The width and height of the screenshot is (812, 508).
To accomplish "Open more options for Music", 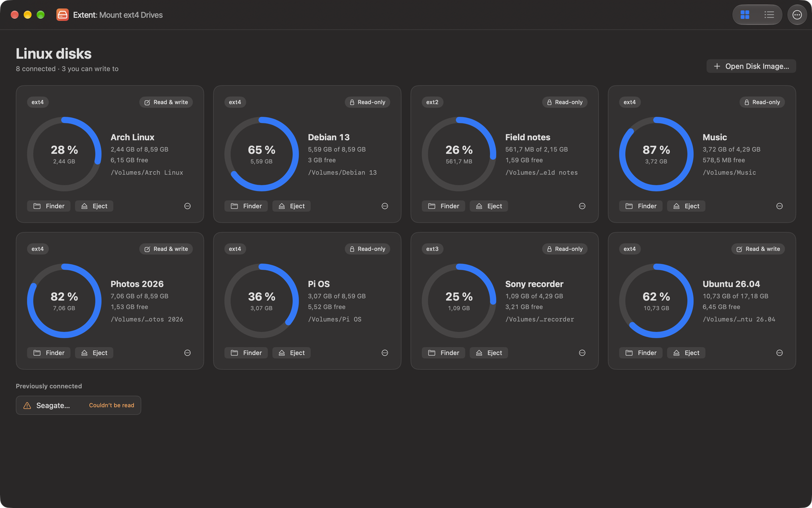I will coord(780,206).
